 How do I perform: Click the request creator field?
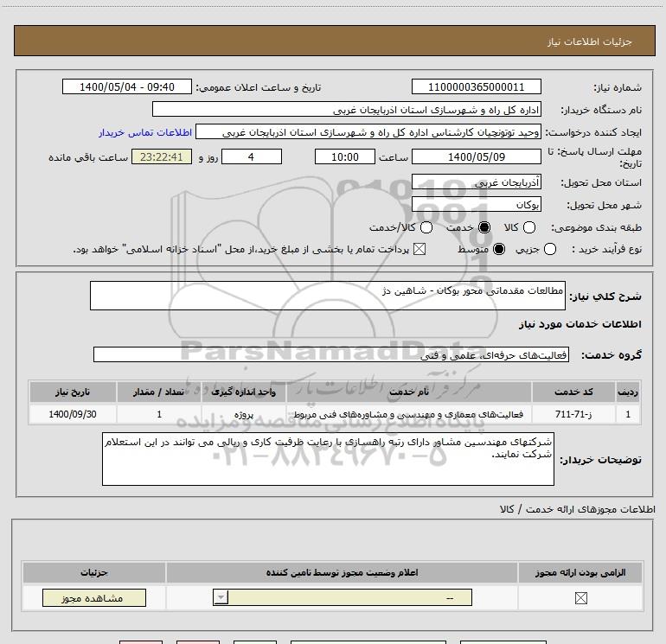click(368, 131)
